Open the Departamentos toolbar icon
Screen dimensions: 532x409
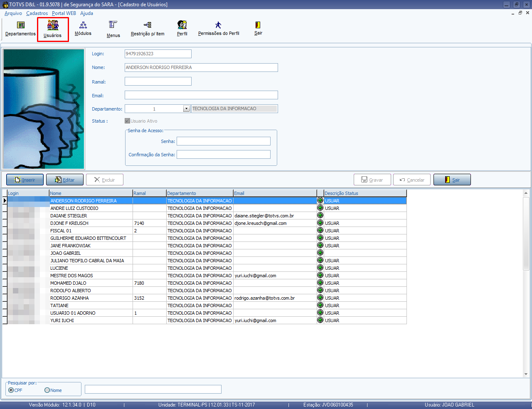click(x=20, y=29)
